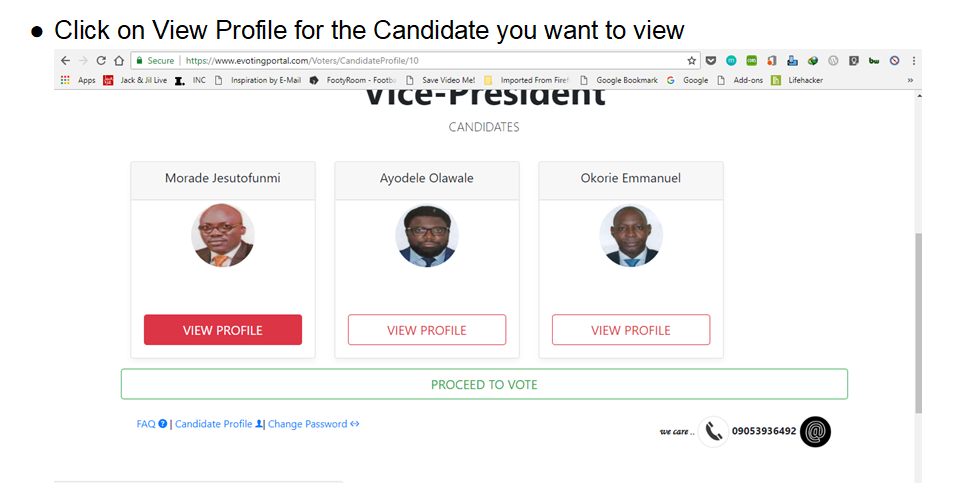970x483 pixels.
Task: Click the phone call icon
Action: 713,431
